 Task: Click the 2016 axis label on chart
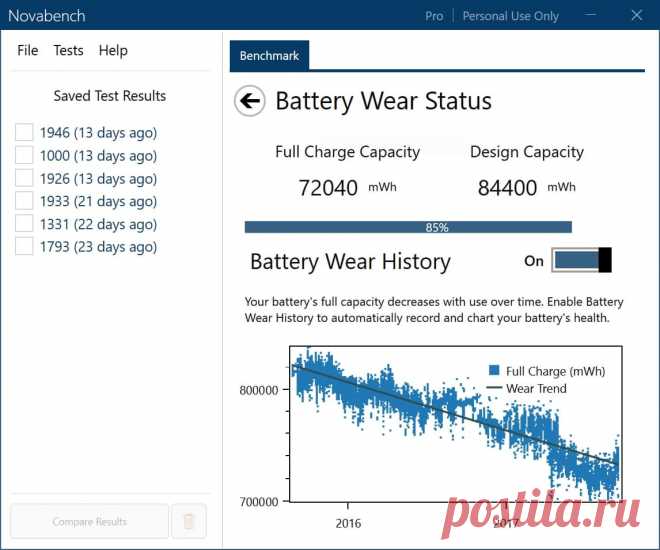[348, 523]
